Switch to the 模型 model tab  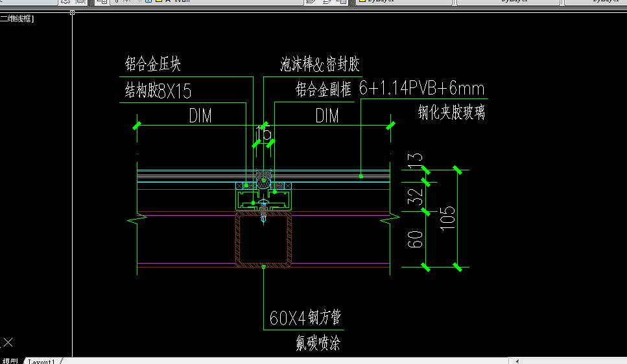click(x=10, y=361)
